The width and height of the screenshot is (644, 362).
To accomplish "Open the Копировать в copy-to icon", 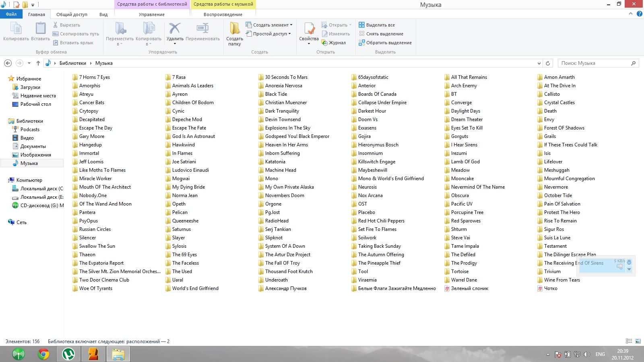I will point(149,29).
